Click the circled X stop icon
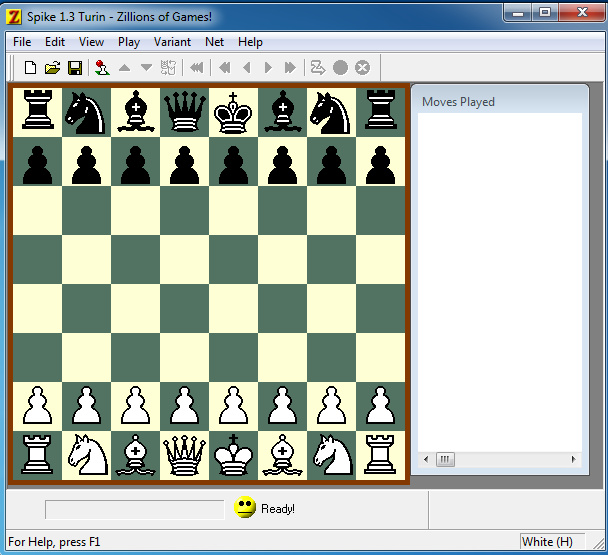The height and width of the screenshot is (555, 608). pyautogui.click(x=363, y=68)
